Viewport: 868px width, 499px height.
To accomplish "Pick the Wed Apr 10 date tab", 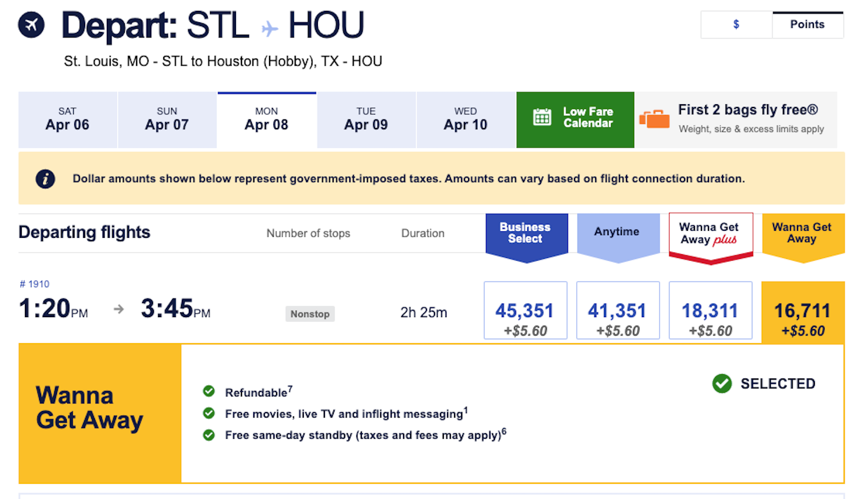I will click(x=465, y=120).
